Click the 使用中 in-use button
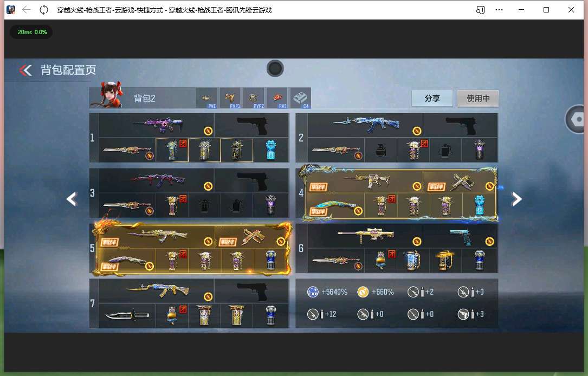This screenshot has width=588, height=376. 478,98
